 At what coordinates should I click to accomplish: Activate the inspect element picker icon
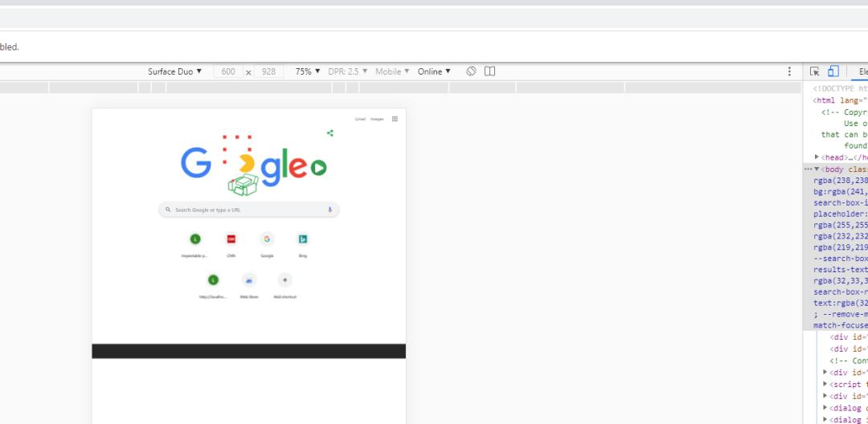(815, 71)
